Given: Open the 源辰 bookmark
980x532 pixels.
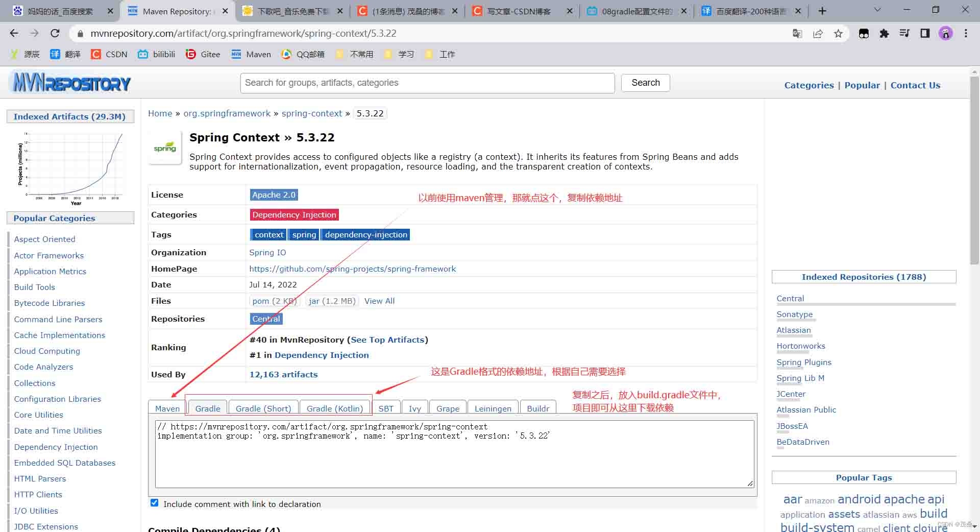Looking at the screenshot, I should coord(25,54).
